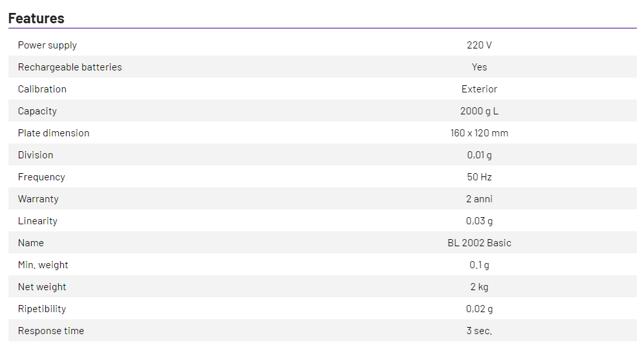Click the Exterior calibration value
This screenshot has height=349, width=644.
pyautogui.click(x=479, y=89)
